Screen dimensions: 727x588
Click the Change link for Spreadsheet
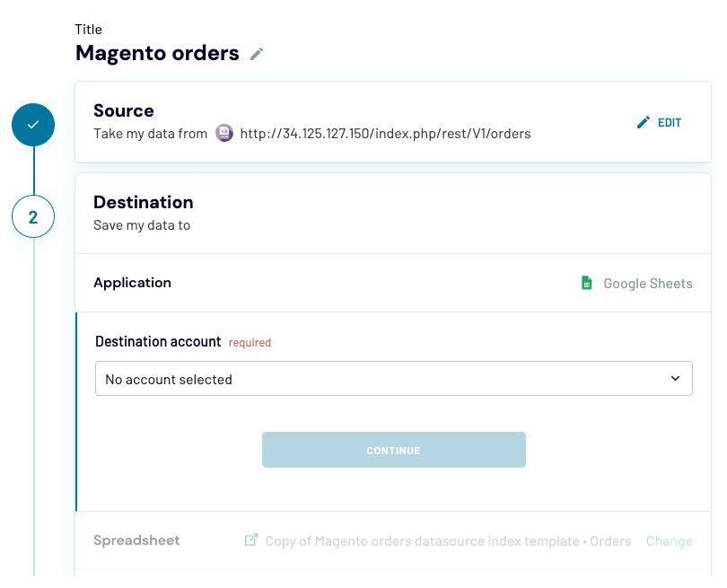pos(669,541)
